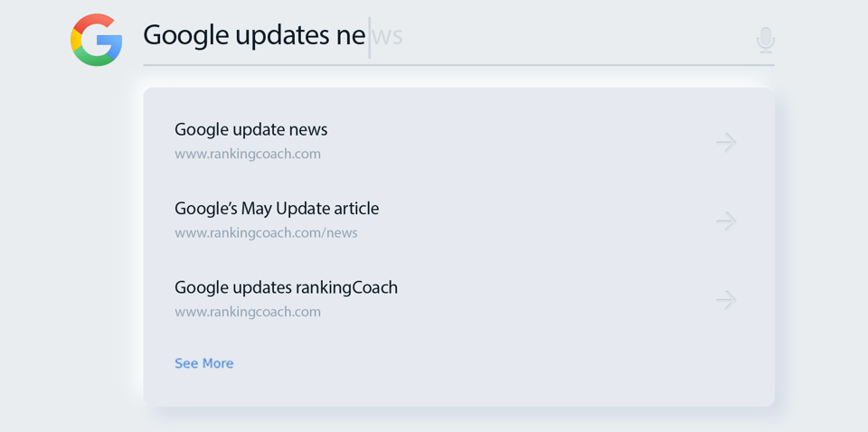Click the Google logo
The width and height of the screenshot is (868, 432).
click(97, 40)
